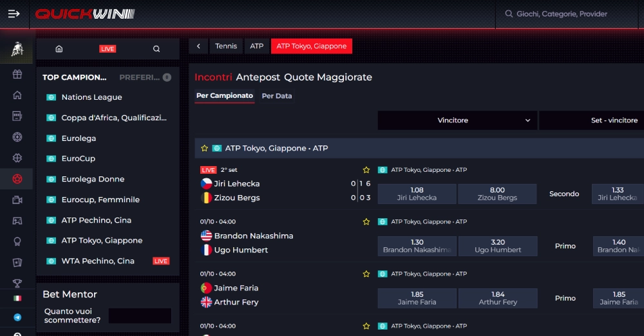Select the Tennis breadcrumb

tap(226, 46)
